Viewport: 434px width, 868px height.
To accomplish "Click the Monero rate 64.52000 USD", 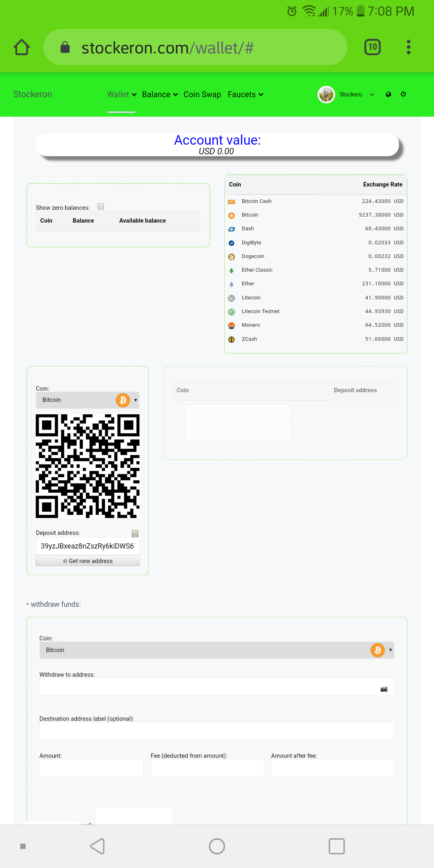I will [384, 325].
